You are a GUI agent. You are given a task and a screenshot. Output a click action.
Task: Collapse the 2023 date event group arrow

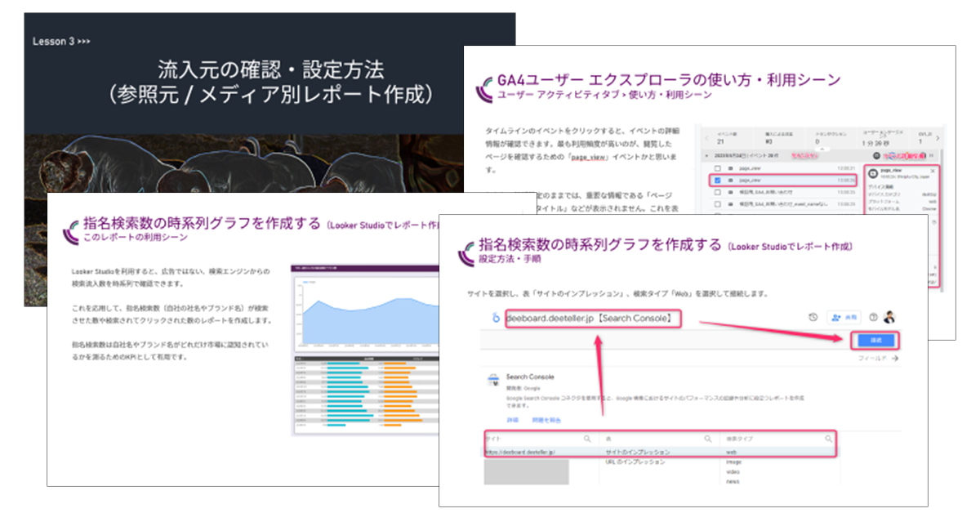coord(706,156)
